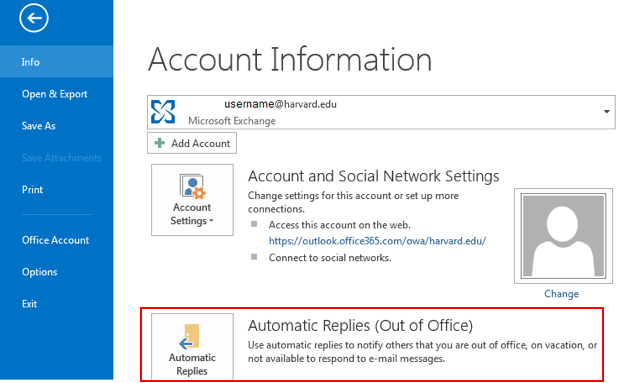The width and height of the screenshot is (619, 383).
Task: Click the Automatic Replies door arrow icon
Action: click(x=189, y=337)
